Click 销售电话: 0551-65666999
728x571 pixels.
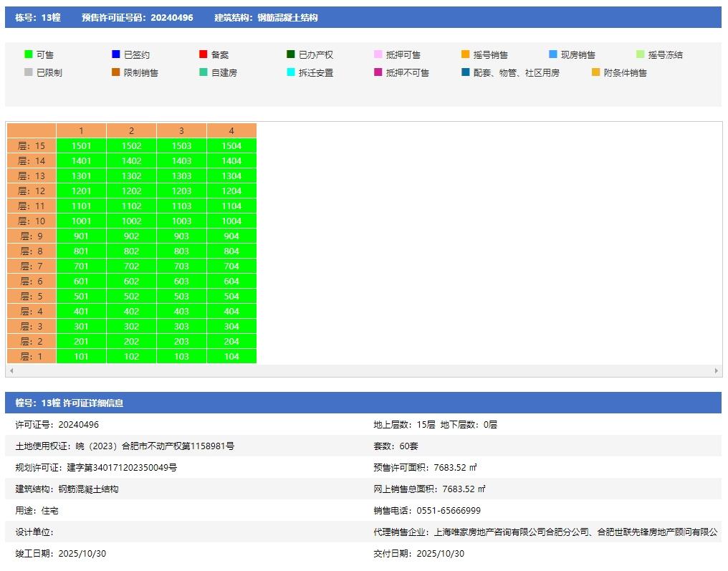[427, 511]
